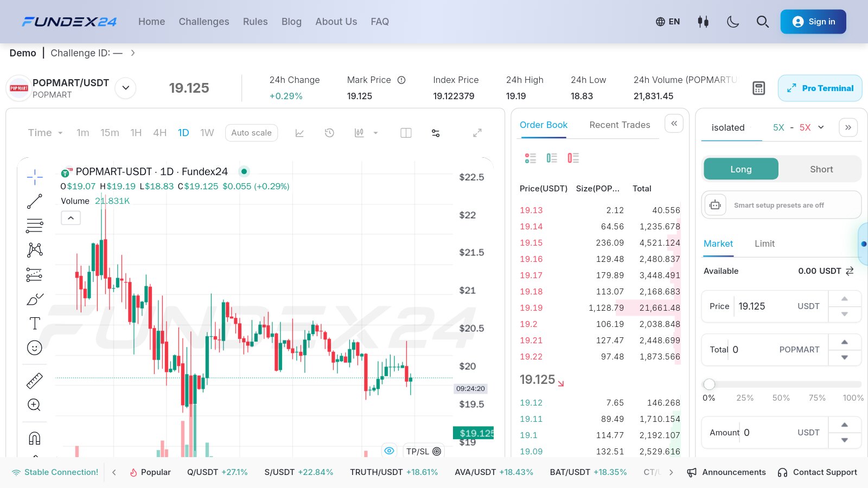The width and height of the screenshot is (868, 488).
Task: Decrease the Total with down stepper
Action: click(x=845, y=357)
